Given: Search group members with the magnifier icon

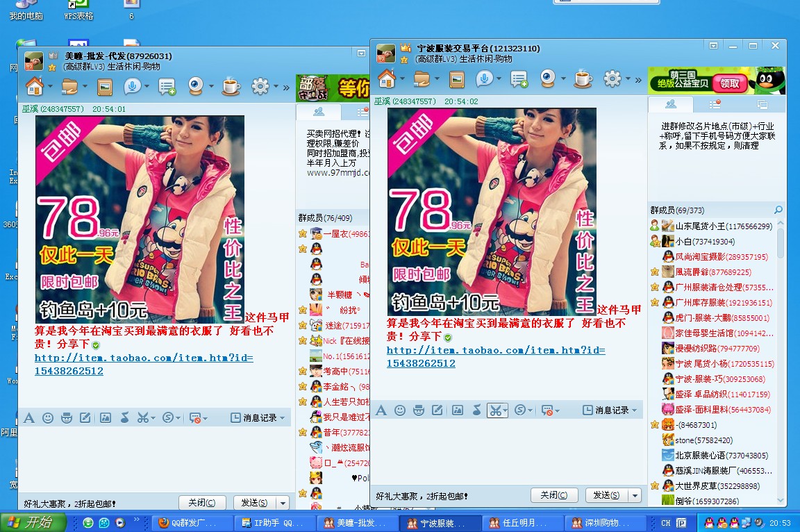Looking at the screenshot, I should pos(778,210).
